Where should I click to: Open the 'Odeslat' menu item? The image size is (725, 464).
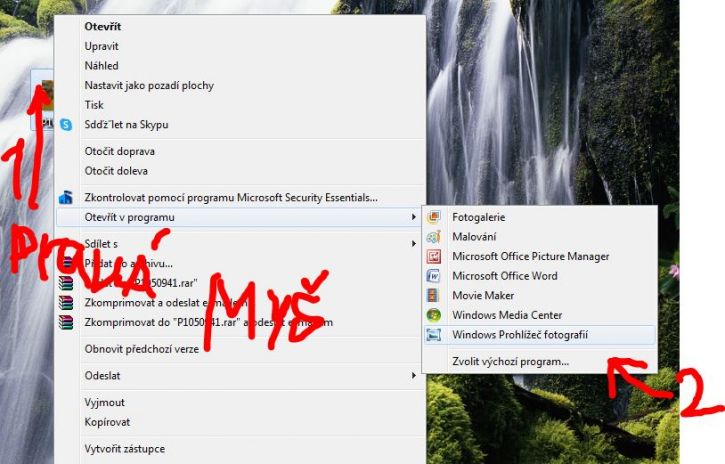tap(240, 375)
